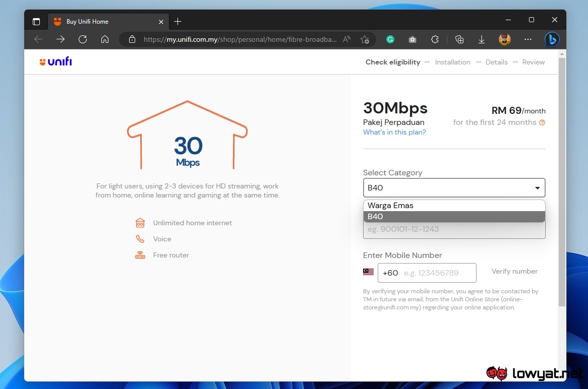Open What's in this plan link

[394, 133]
